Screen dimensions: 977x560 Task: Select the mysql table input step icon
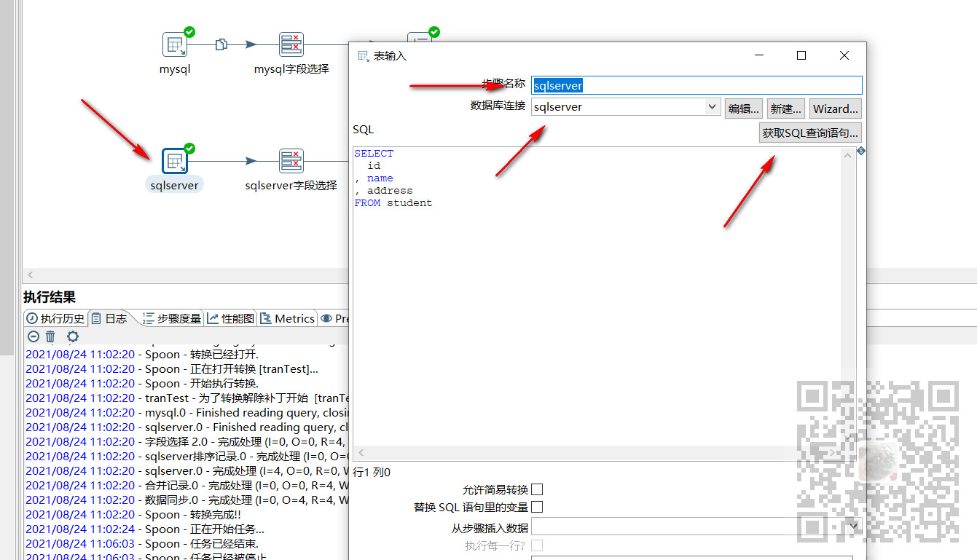[175, 44]
